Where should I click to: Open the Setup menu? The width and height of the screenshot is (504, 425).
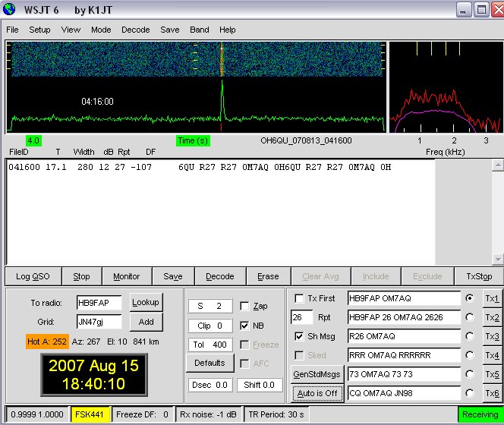tap(39, 30)
